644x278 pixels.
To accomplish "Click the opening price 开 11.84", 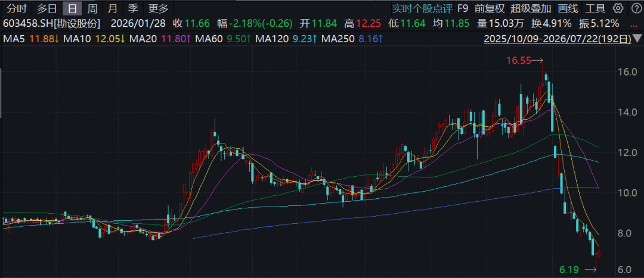I will pos(317,24).
